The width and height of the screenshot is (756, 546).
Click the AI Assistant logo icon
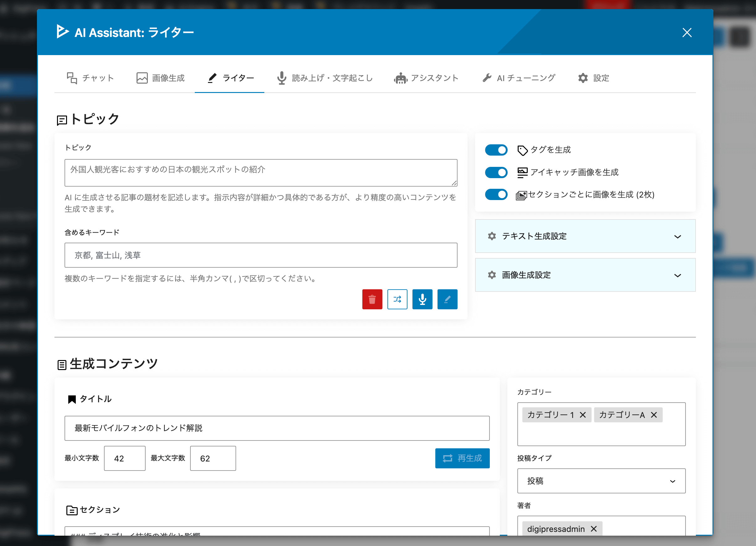(62, 32)
